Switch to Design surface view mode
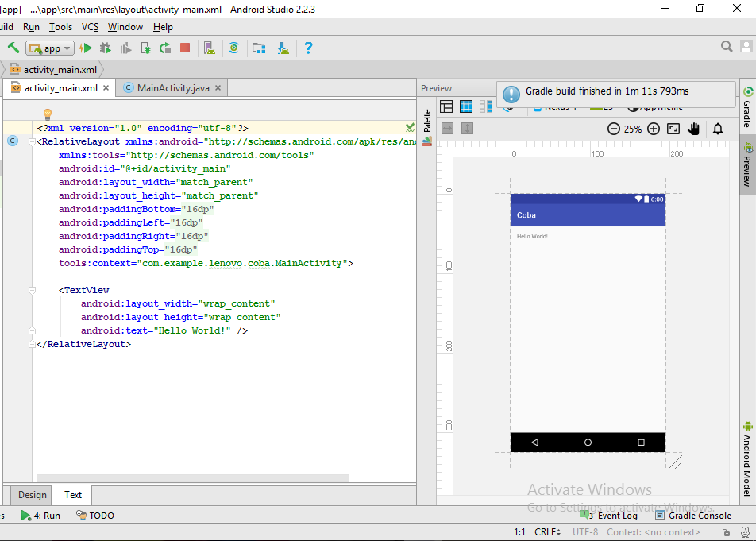Screen dimensions: 756x541 (446, 106)
